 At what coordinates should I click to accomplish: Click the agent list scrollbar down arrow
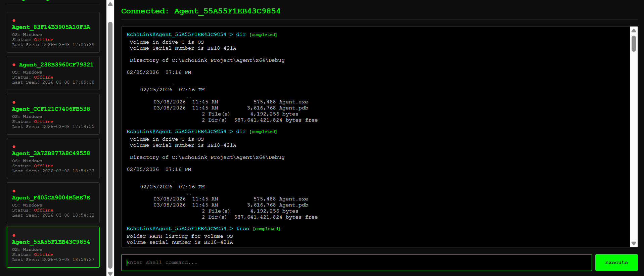(110, 274)
